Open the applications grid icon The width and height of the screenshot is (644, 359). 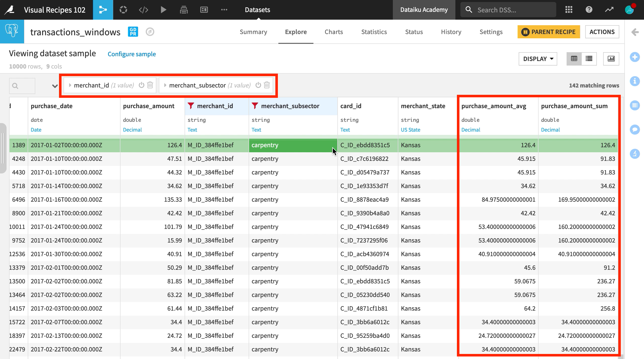click(x=569, y=10)
